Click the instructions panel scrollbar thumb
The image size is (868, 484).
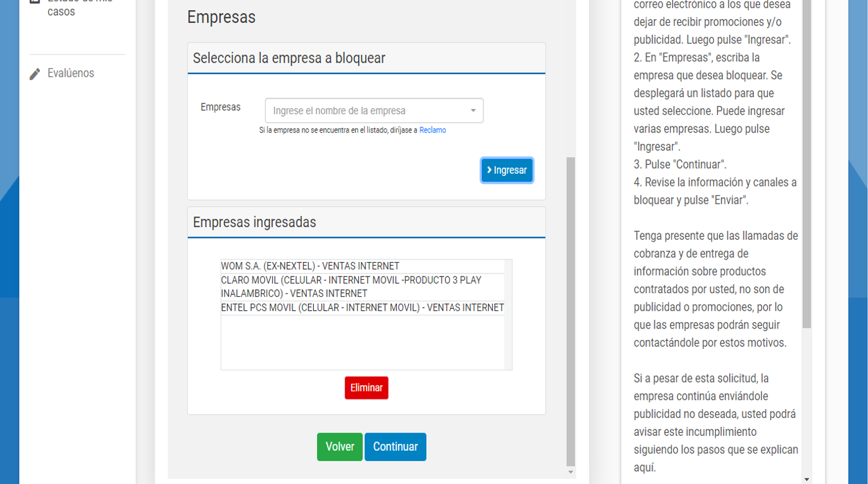click(806, 164)
